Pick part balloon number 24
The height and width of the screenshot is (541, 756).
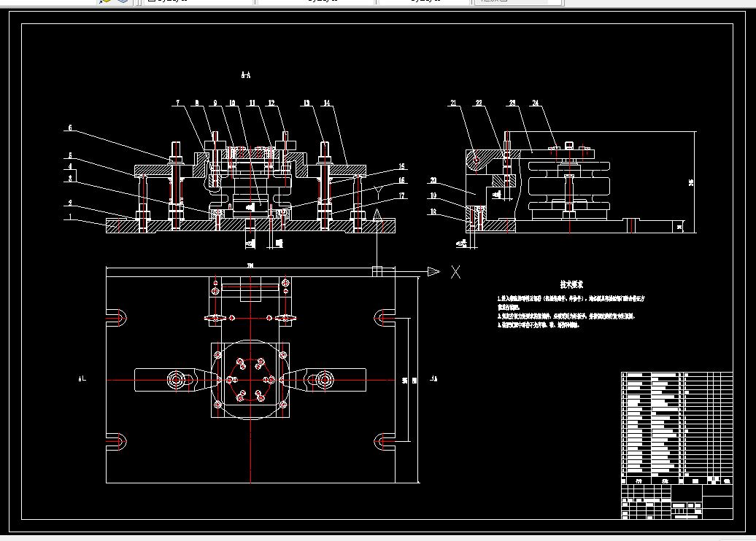click(x=535, y=103)
